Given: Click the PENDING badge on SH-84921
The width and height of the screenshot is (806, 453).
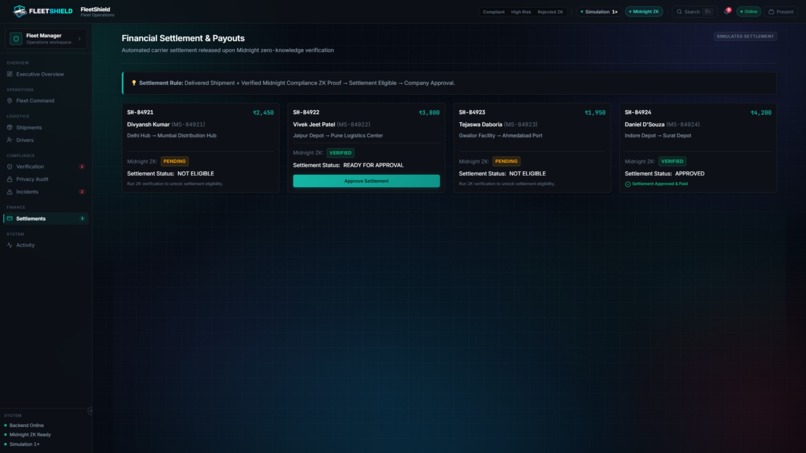Looking at the screenshot, I should 175,161.
